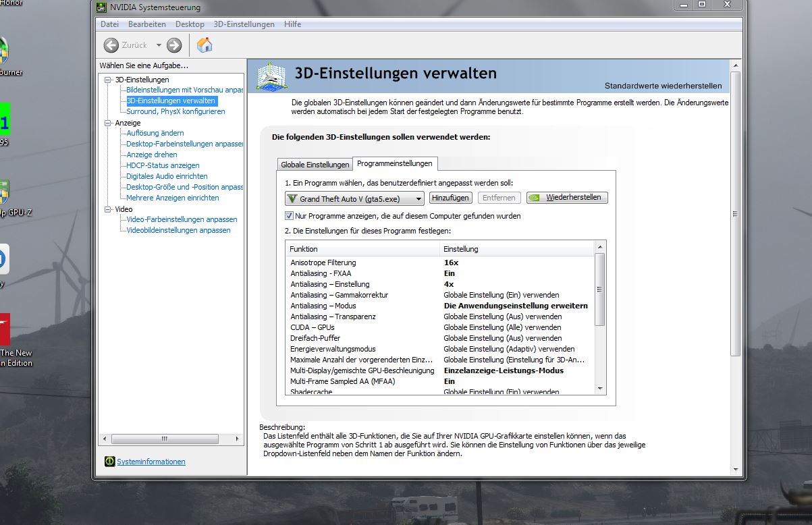Image resolution: width=812 pixels, height=525 pixels.
Task: Collapse the 3D-Einstellungen tree node
Action: pos(107,80)
